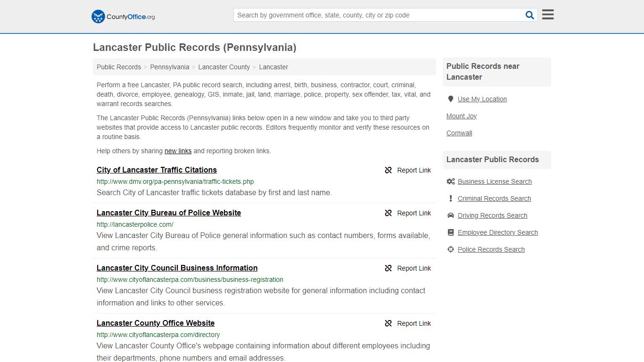Click the crosshair icon next to Police Records Search
The height and width of the screenshot is (362, 644).
pos(451,249)
